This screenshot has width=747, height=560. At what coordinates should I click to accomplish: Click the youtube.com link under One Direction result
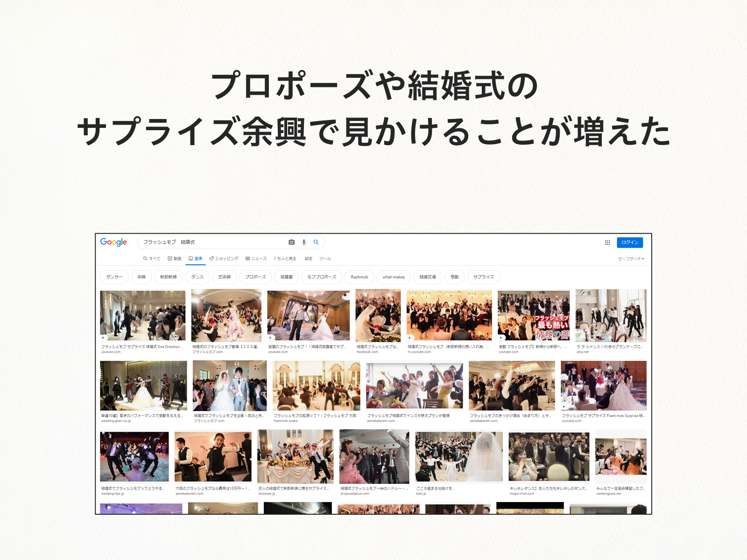point(111,352)
